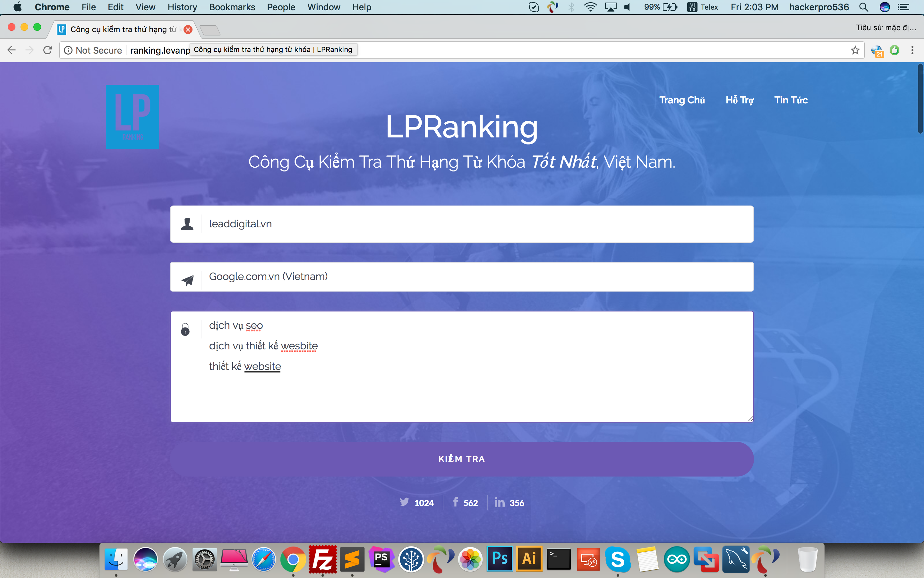
Task: Open Spotlight search in the menu bar
Action: click(864, 7)
